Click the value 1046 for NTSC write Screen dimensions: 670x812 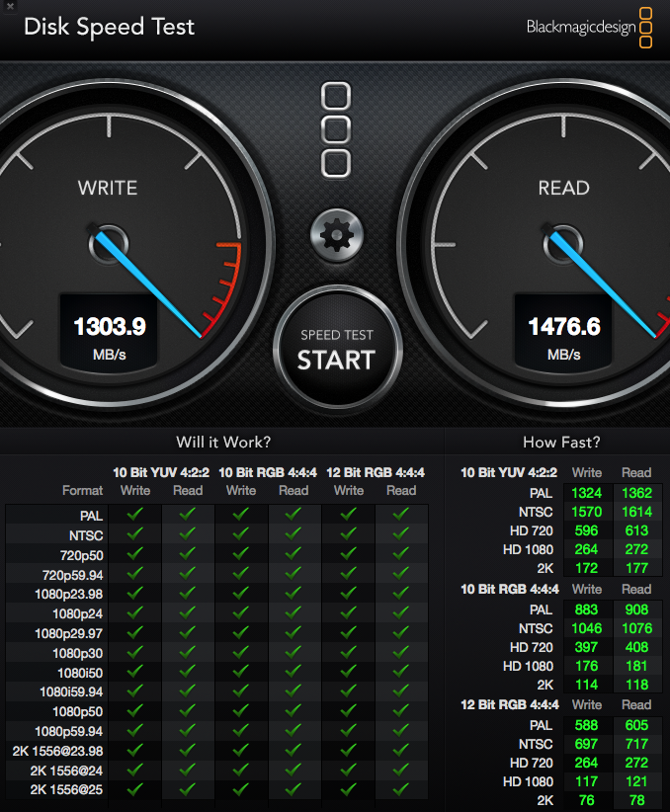[x=587, y=628]
